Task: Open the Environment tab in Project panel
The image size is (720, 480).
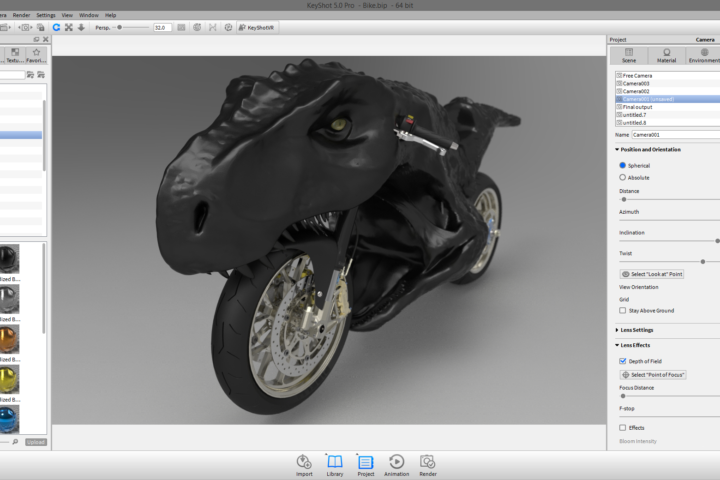Action: pyautogui.click(x=703, y=55)
